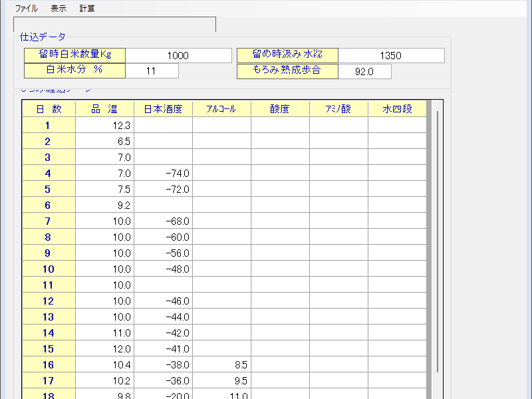Viewport: 532px width, 399px height.
Task: Select the 酸度 column header
Action: [x=280, y=109]
